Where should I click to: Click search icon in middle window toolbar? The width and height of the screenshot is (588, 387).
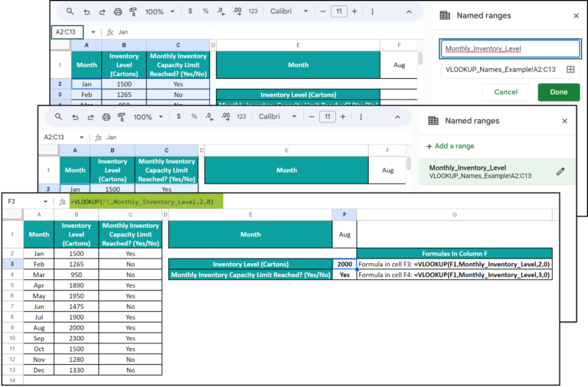(58, 116)
